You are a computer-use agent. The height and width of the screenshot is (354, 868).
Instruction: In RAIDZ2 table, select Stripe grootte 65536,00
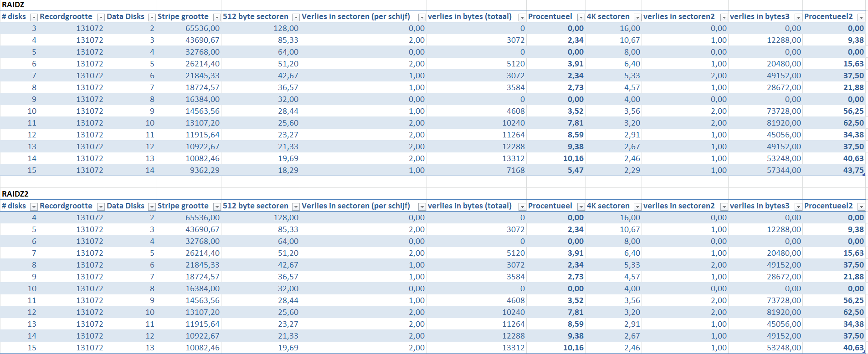coord(189,217)
